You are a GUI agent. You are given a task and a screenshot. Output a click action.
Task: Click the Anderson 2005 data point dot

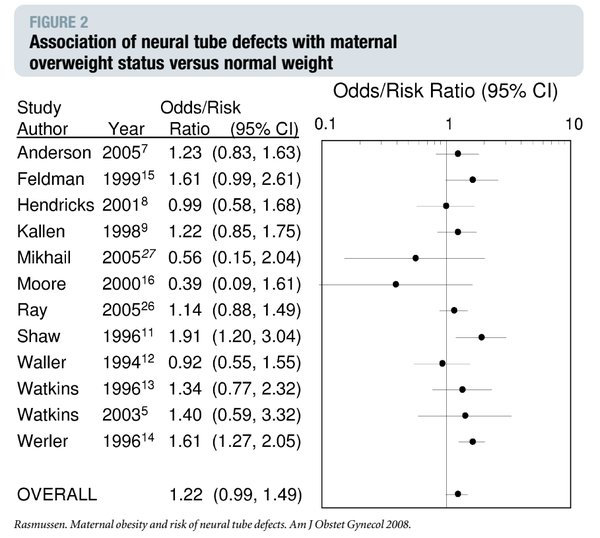(458, 154)
